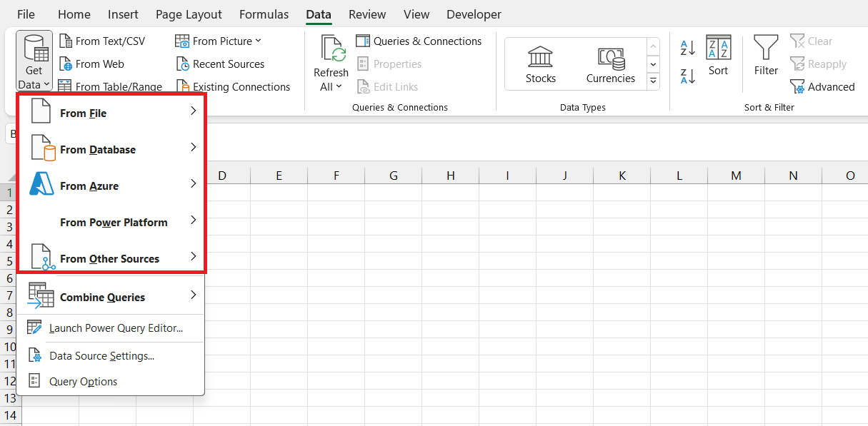
Task: Switch to the Page Layout tab
Action: point(189,14)
